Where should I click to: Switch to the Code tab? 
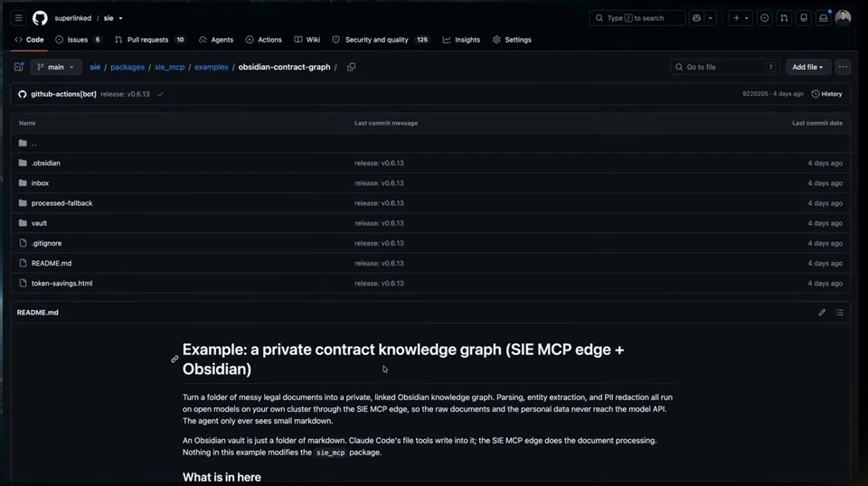pyautogui.click(x=29, y=40)
